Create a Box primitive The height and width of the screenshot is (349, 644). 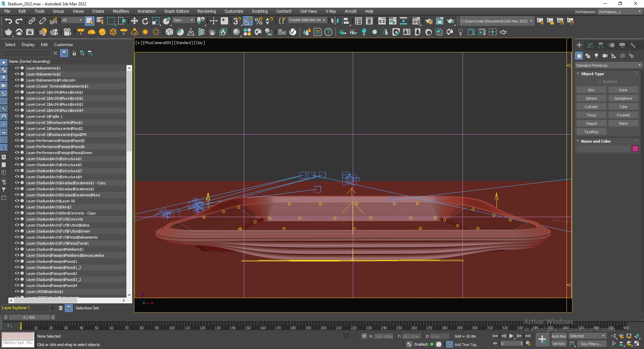(591, 90)
